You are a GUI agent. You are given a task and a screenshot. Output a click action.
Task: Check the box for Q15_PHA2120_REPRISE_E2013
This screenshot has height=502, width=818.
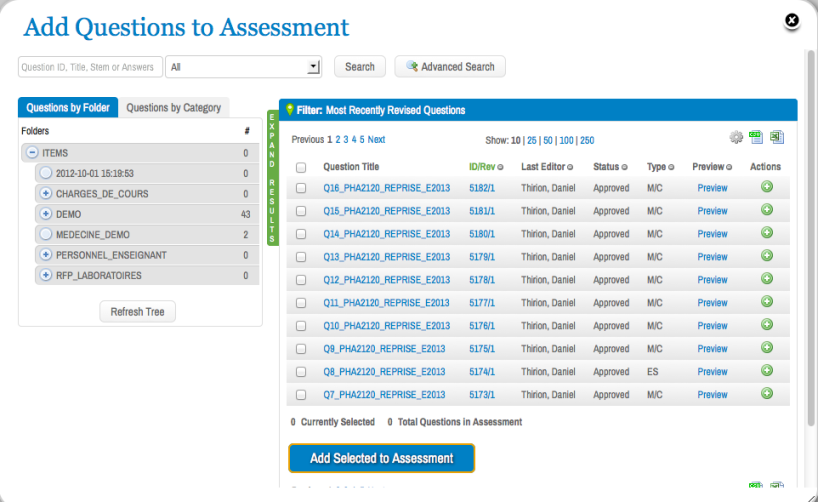[x=301, y=211]
